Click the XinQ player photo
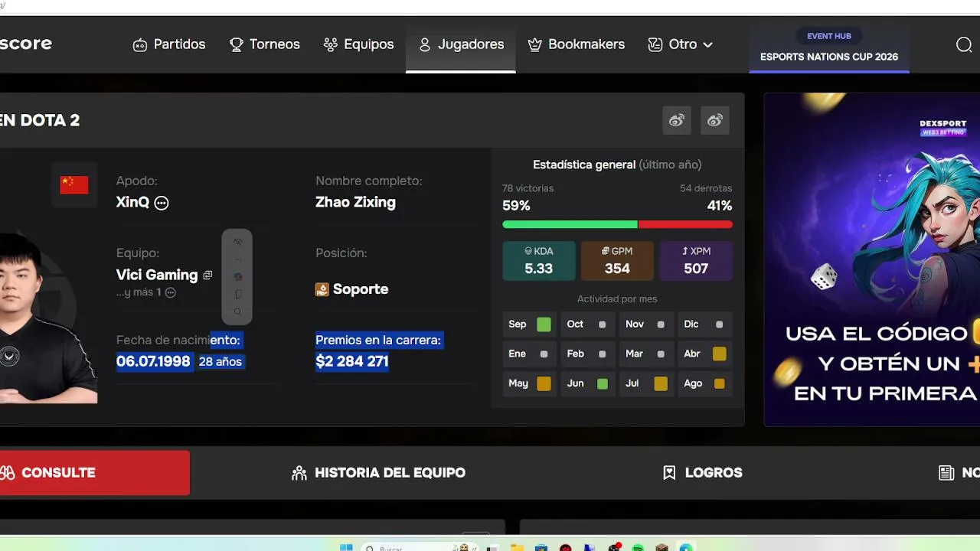 (x=48, y=318)
